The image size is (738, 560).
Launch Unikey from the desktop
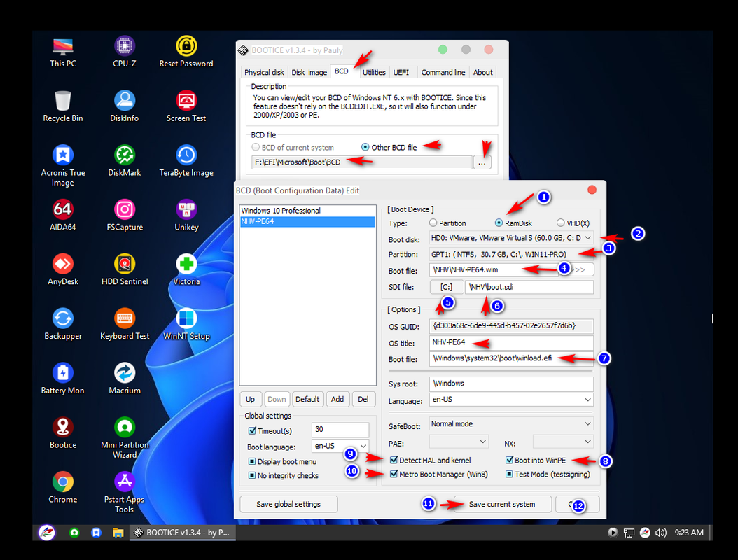(x=186, y=216)
